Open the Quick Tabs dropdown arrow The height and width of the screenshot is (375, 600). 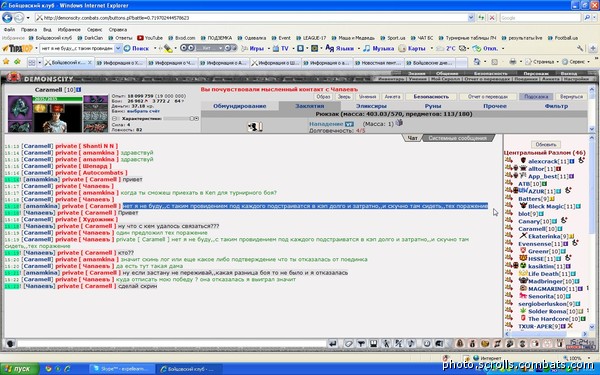point(39,62)
